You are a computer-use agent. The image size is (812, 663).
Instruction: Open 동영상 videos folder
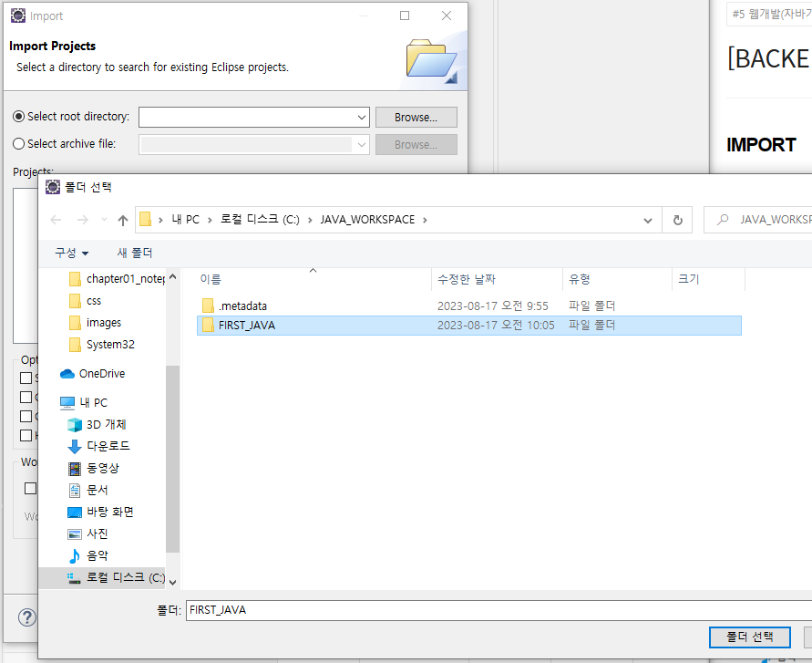pos(93,468)
